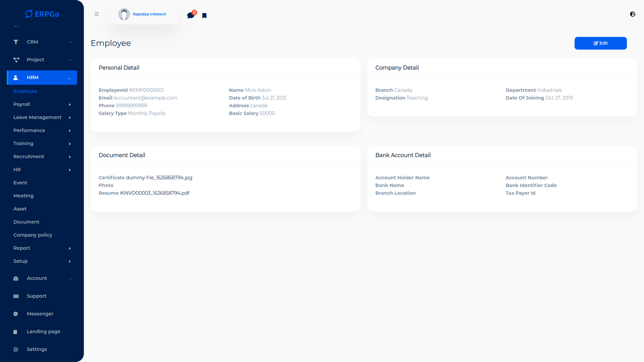This screenshot has width=644, height=362.
Task: Expand the Leave Management submenu
Action: pyautogui.click(x=70, y=118)
